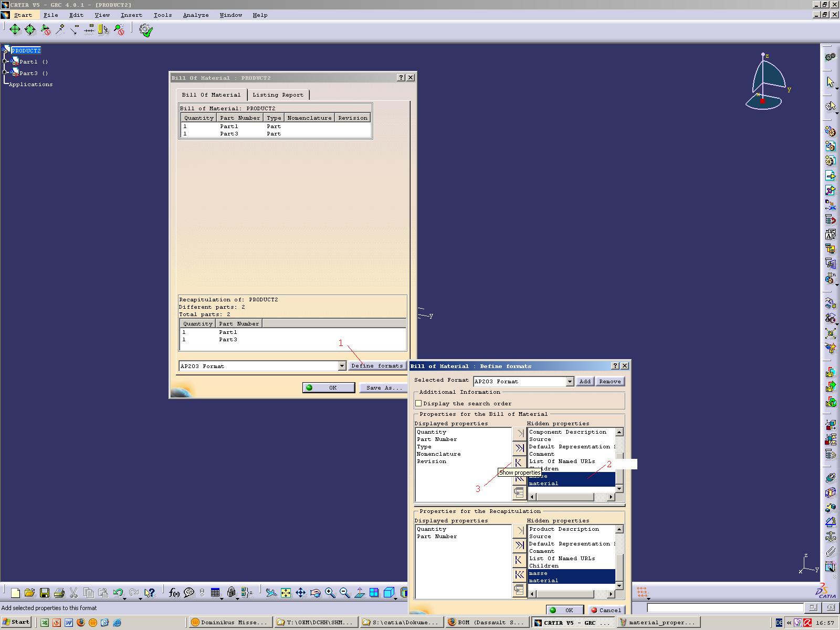The image size is (840, 630).
Task: Expand the Part3 tree node
Action: pos(5,73)
